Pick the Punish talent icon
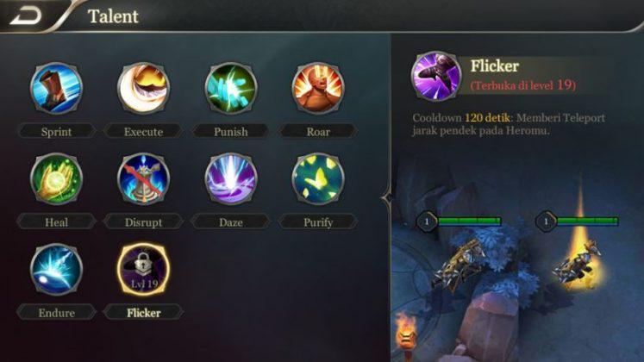The width and height of the screenshot is (644, 362). pos(231,88)
